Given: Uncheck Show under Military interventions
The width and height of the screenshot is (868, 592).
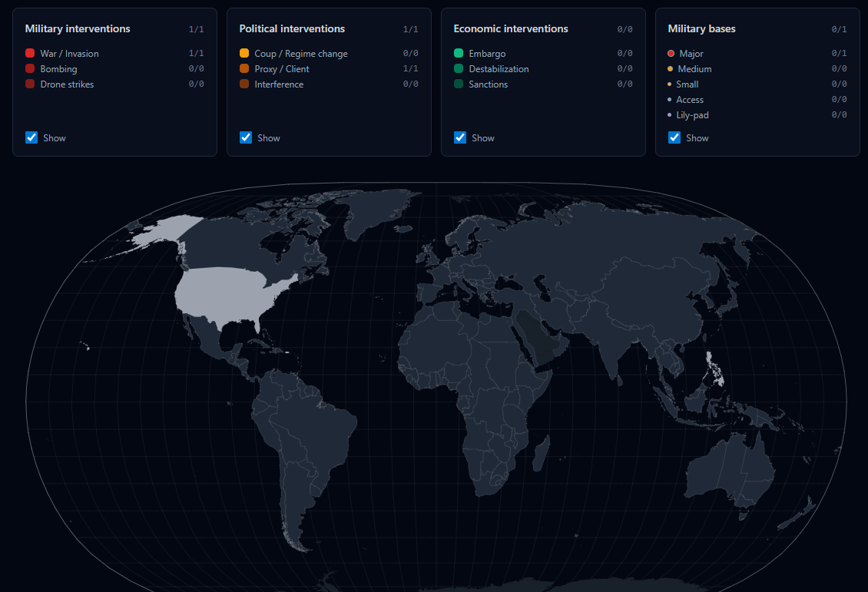Looking at the screenshot, I should 31,137.
